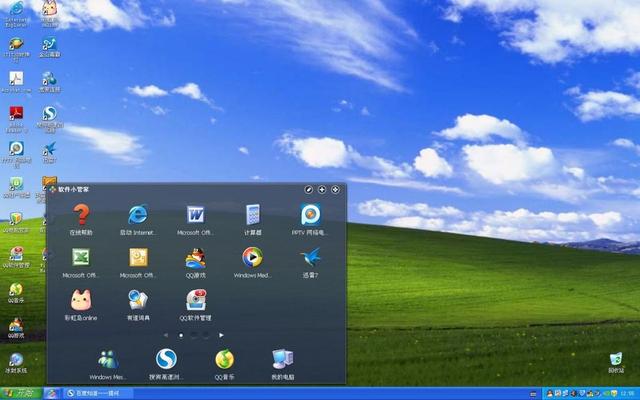Open Microsoft Office Word in the panel
Screen dimensions: 640x400
(x=196, y=215)
